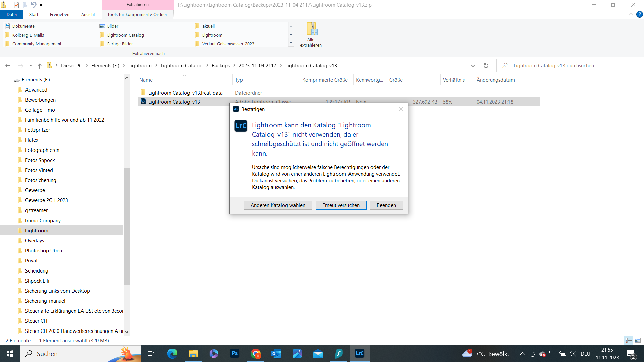Expand the quick access toolbar customize dropdown
This screenshot has width=644, height=362.
(41, 5)
